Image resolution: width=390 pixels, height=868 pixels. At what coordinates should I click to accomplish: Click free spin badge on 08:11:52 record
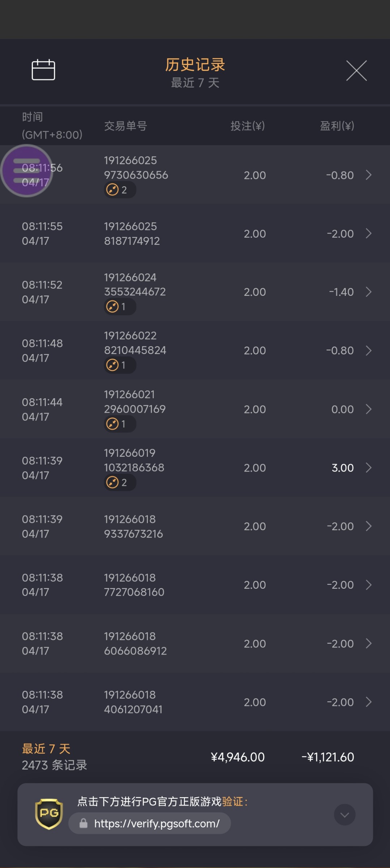click(x=120, y=307)
